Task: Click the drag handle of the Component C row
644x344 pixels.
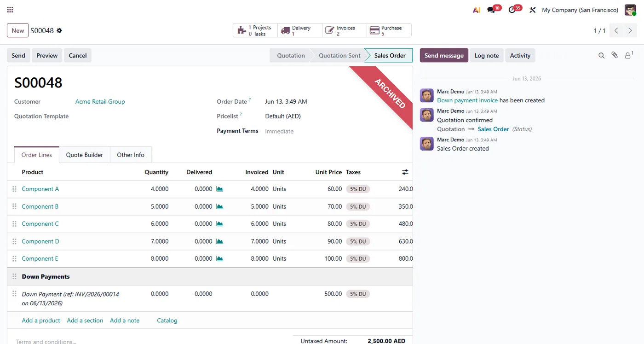Action: tap(14, 224)
